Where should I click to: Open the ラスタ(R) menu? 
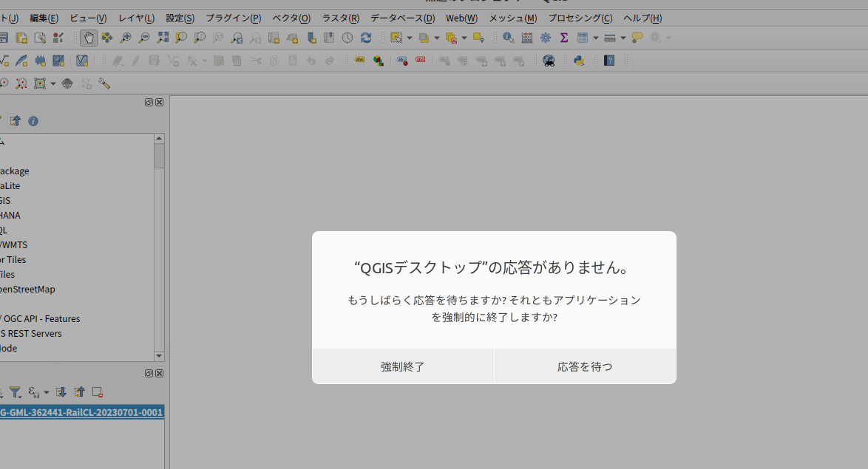click(x=340, y=18)
